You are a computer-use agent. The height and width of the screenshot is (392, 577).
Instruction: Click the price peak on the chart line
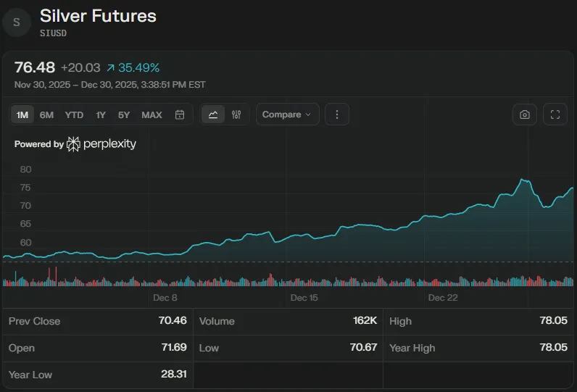click(521, 179)
